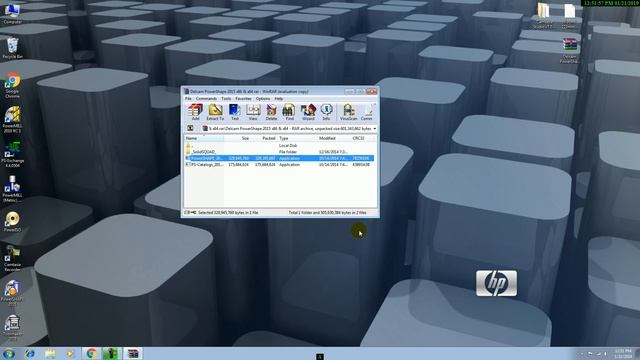Screen dimensions: 640x360
Task: Sort files by the Type column header
Action: 298,138
